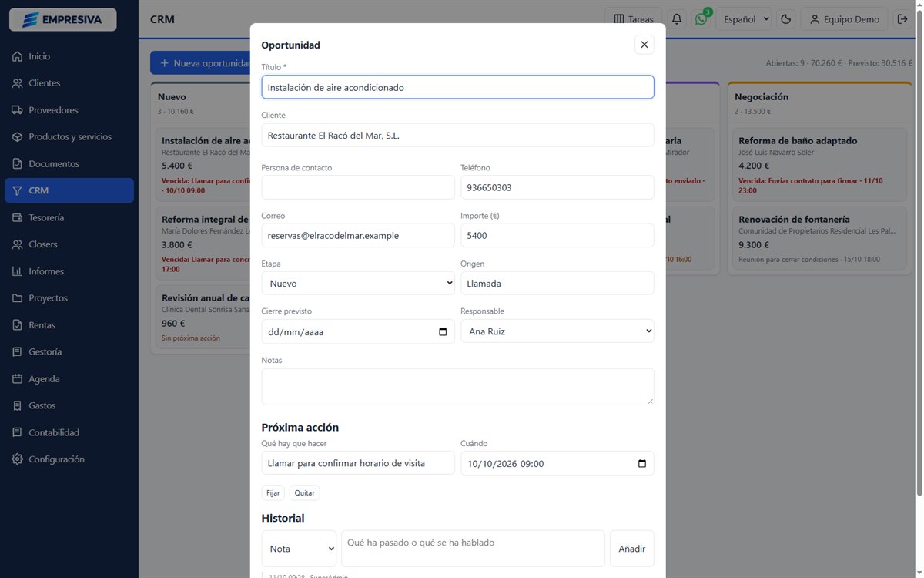924x578 pixels.
Task: Click the Informes bar chart icon
Action: (x=17, y=271)
